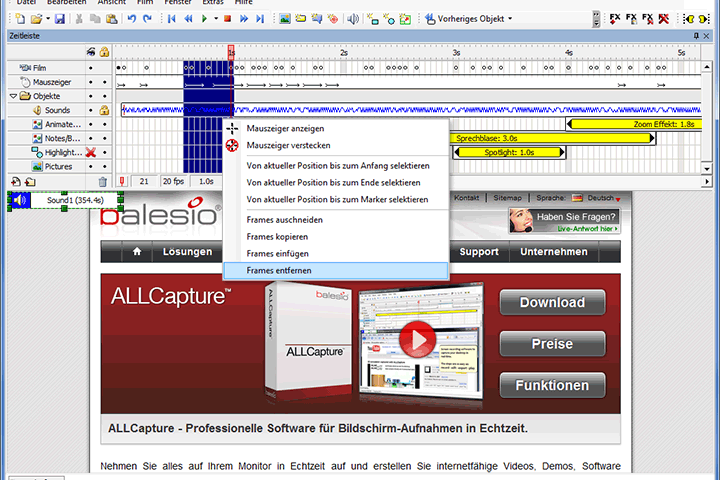The image size is (720, 480).
Task: Toggle the lock dot of the Mauszeiger track
Action: pos(105,82)
